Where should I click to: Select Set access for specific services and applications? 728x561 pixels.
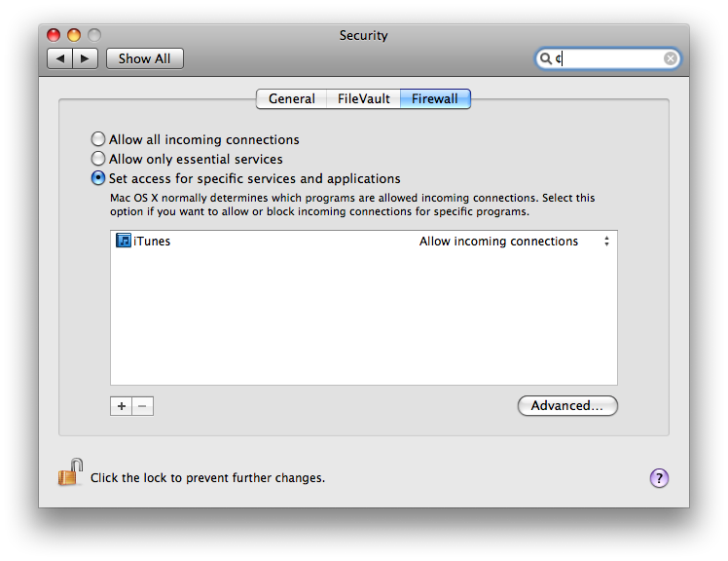point(98,178)
